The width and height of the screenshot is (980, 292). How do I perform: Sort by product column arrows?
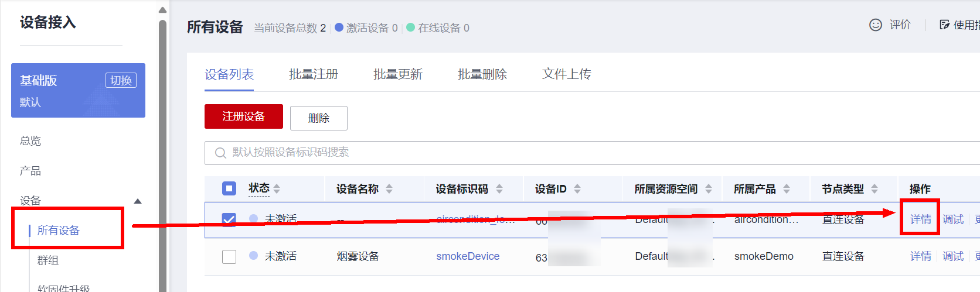787,188
